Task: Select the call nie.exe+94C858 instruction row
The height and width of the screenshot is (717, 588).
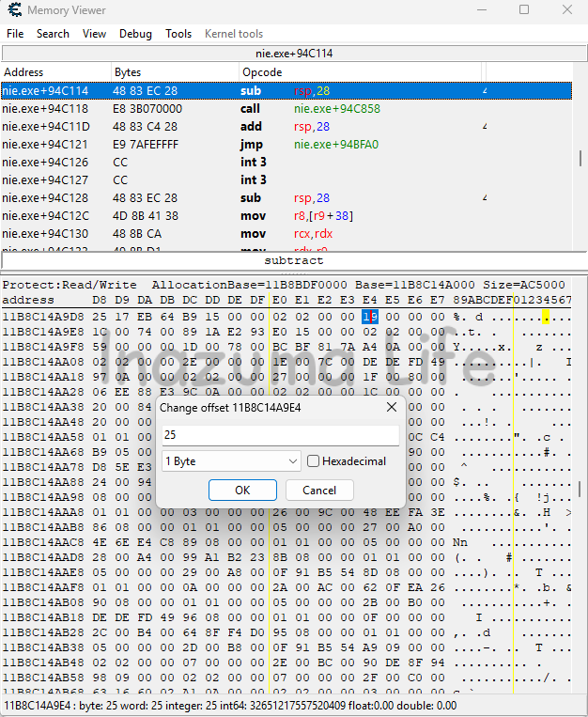Action: 286,108
